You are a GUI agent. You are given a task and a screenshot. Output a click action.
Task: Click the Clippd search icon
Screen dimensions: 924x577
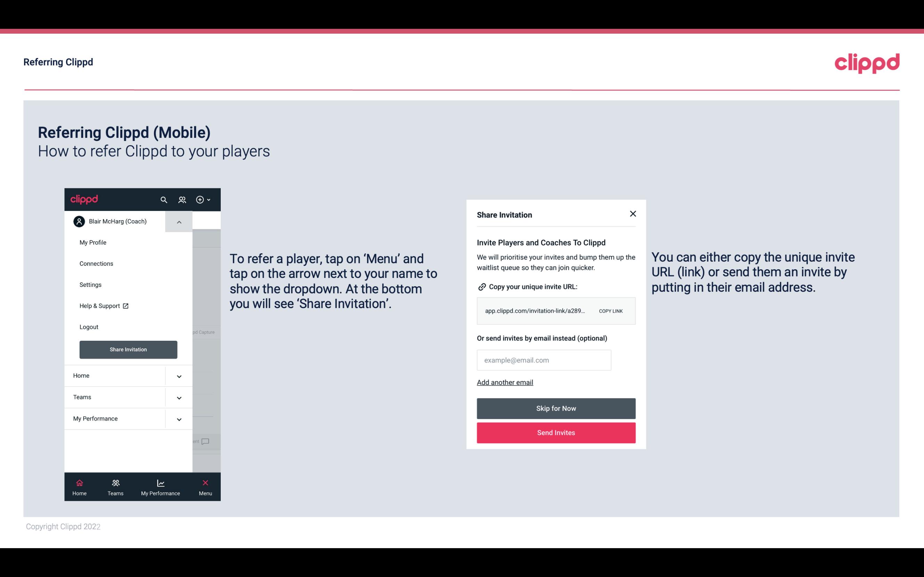point(164,199)
